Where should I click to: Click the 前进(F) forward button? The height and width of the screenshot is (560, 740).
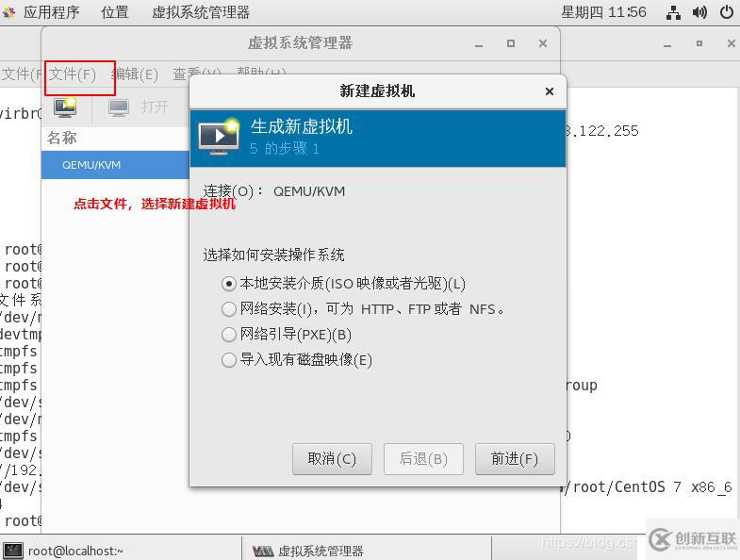tap(515, 459)
